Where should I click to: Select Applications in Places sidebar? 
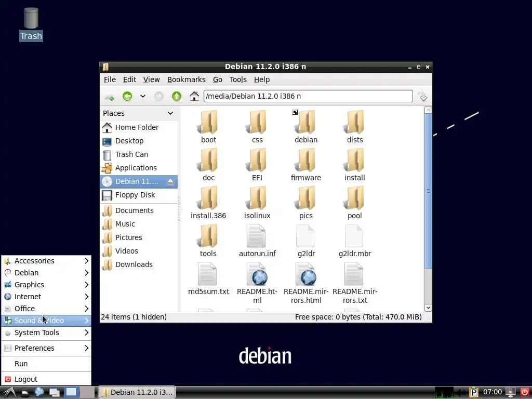[x=139, y=168]
